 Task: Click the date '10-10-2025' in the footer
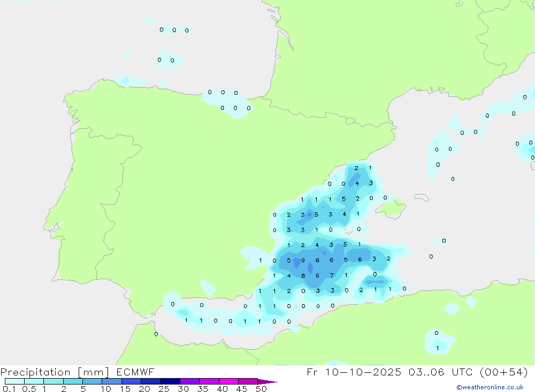363,372
